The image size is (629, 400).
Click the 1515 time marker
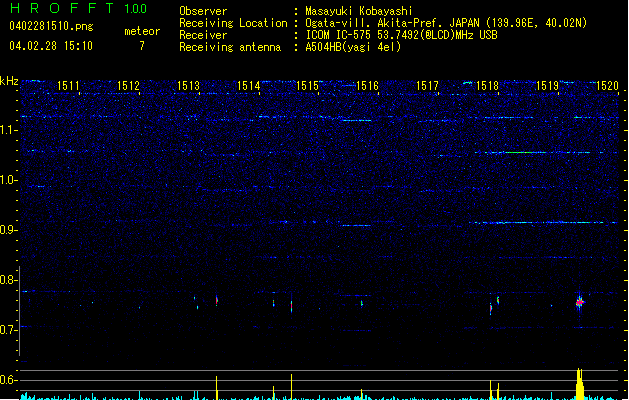tap(307, 86)
